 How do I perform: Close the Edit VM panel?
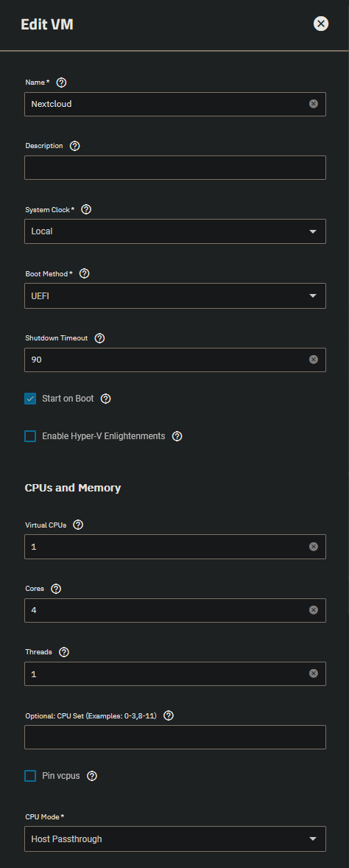[321, 24]
